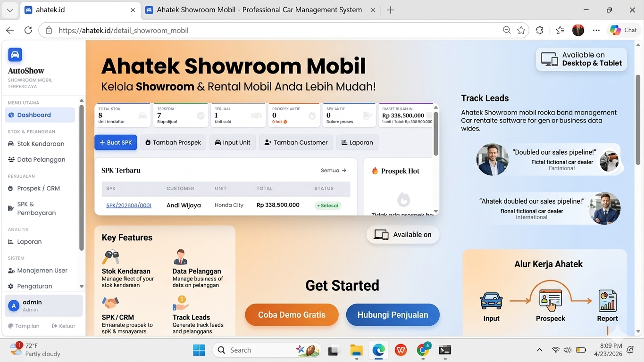This screenshot has height=362, width=644.
Task: Launch Microsoft Edge from the taskbar
Action: (378, 350)
